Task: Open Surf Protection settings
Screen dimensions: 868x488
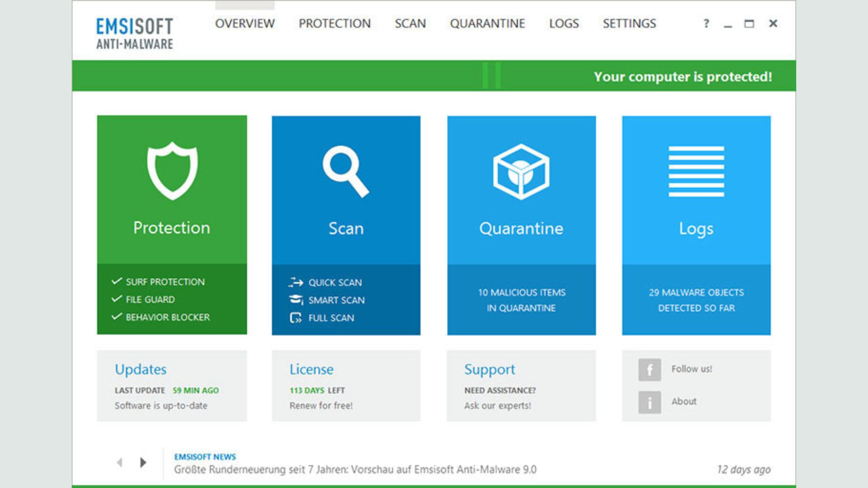Action: click(165, 282)
